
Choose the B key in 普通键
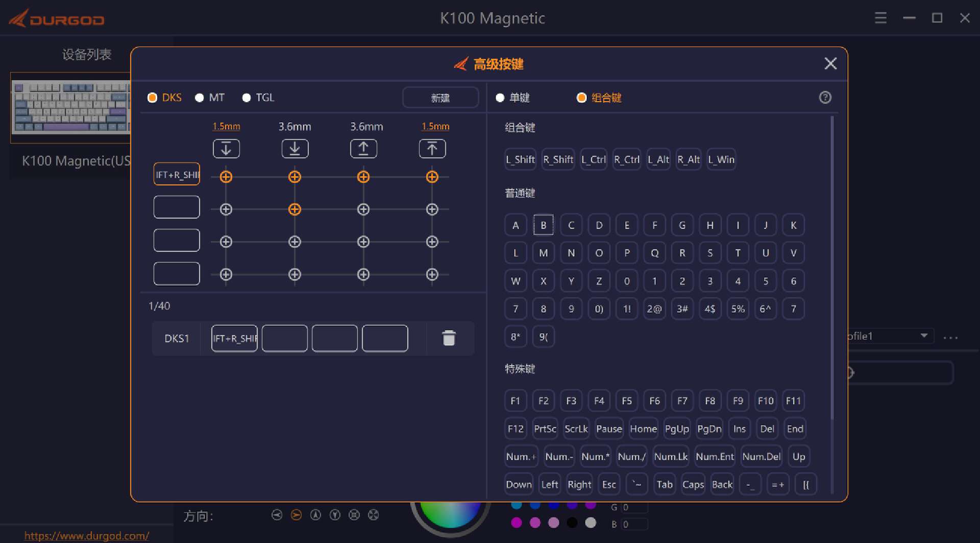(x=544, y=225)
